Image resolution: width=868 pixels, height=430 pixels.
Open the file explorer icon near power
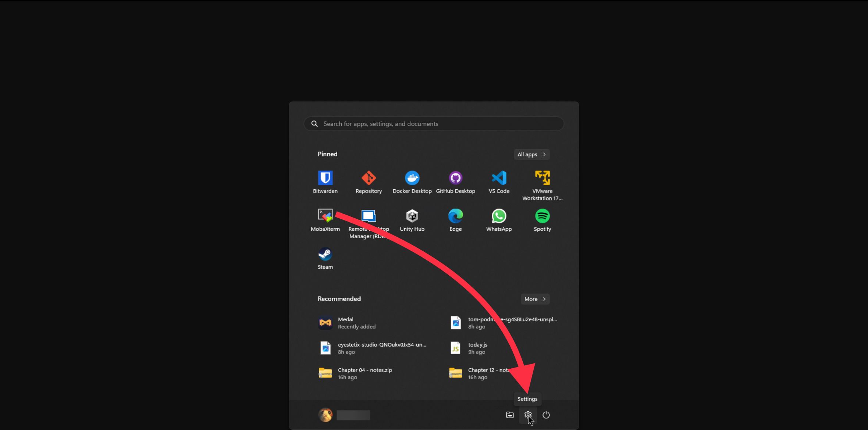[x=510, y=415]
